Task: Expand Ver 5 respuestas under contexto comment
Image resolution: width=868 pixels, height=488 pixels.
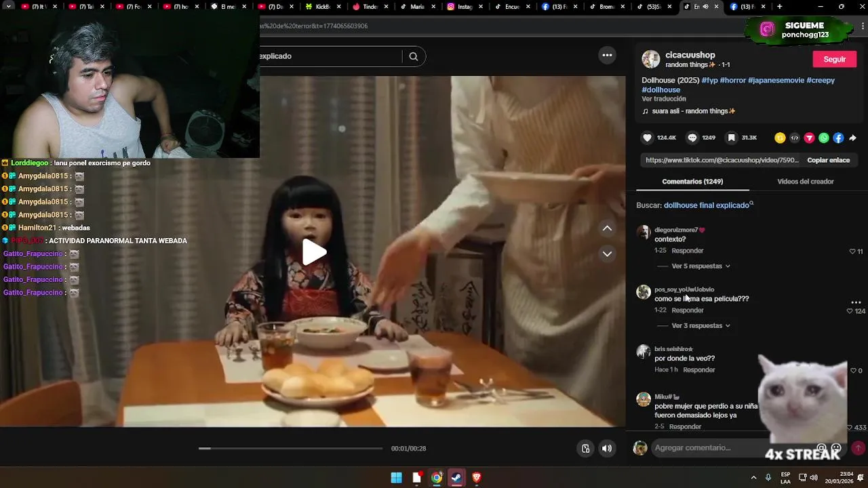Action: click(x=701, y=266)
